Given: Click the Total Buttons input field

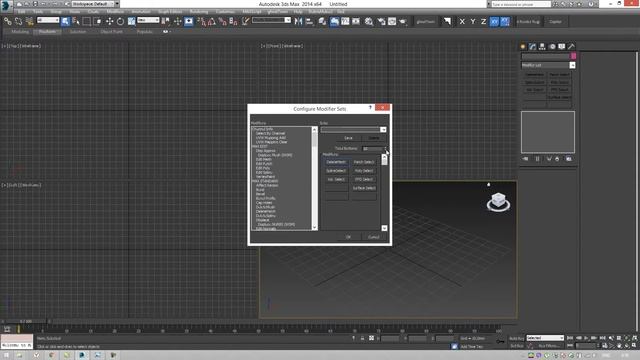Looking at the screenshot, I should click(x=372, y=149).
